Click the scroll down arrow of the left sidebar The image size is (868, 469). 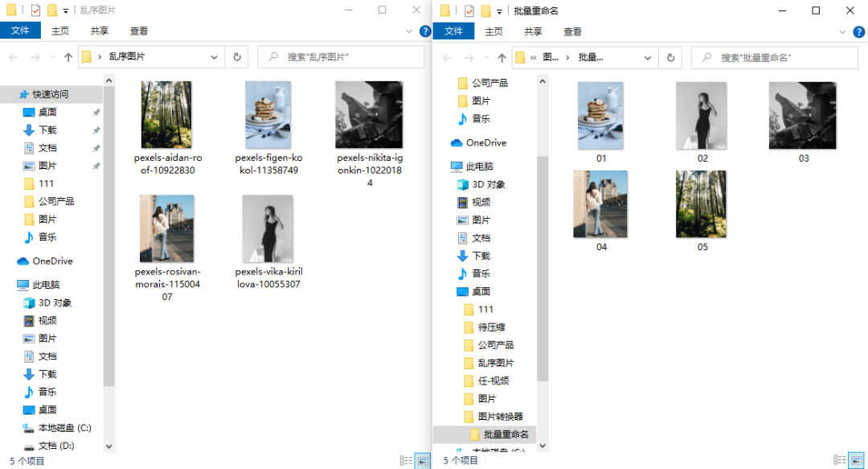pos(109,446)
